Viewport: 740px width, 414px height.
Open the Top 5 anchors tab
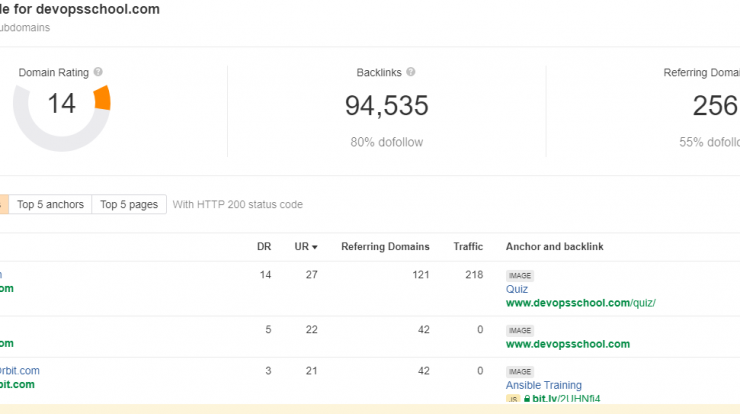coord(50,204)
